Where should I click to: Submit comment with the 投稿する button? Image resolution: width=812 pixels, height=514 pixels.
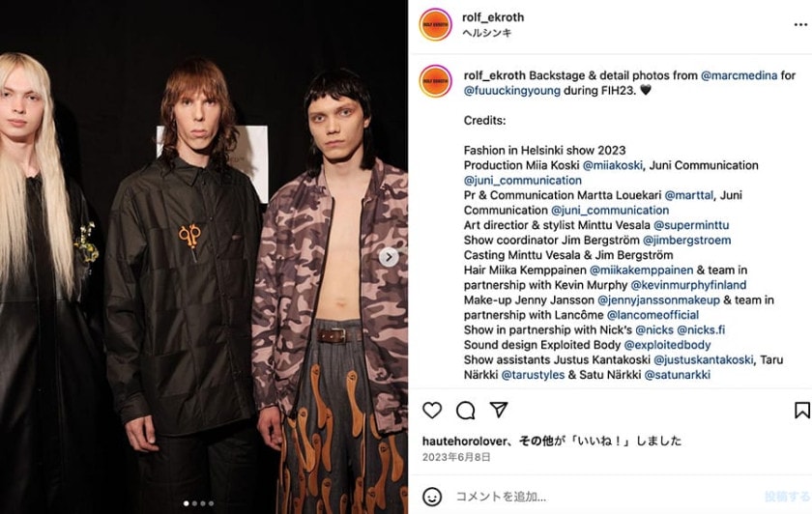coord(787,497)
